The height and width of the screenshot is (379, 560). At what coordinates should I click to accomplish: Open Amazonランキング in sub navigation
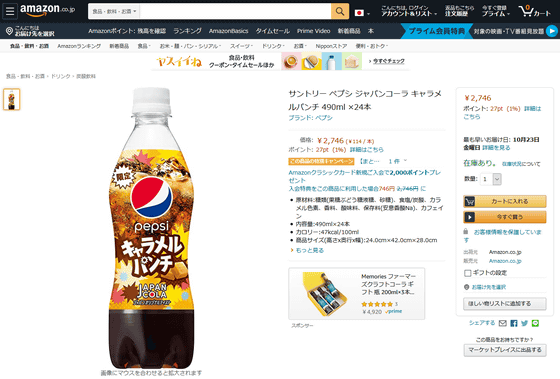[x=79, y=46]
